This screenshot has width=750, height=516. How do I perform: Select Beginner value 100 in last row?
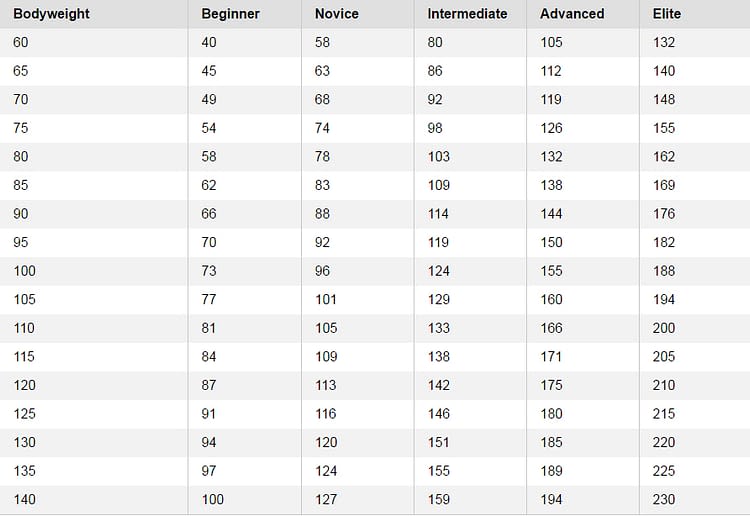tap(213, 499)
